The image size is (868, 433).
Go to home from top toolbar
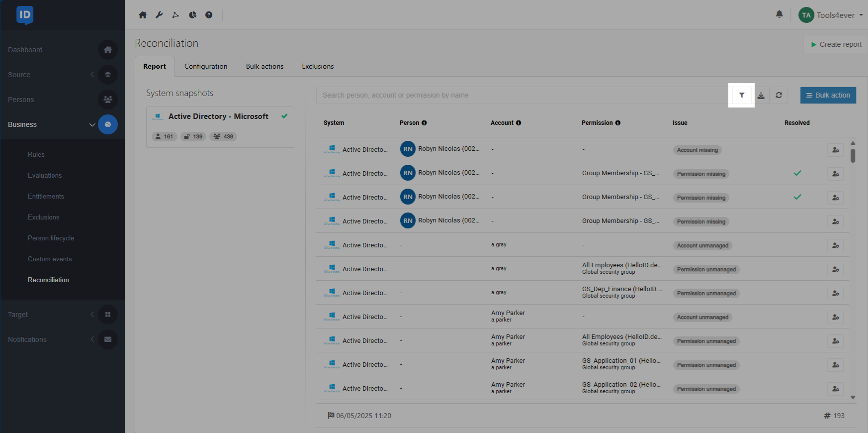tap(143, 15)
